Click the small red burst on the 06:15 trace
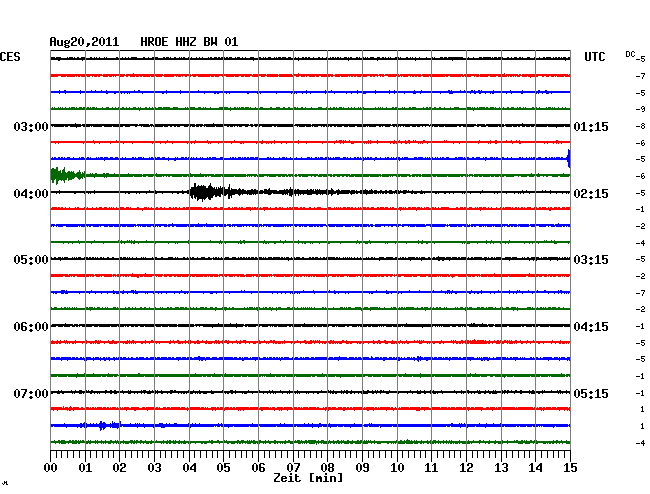650x494 pixels. (478, 342)
